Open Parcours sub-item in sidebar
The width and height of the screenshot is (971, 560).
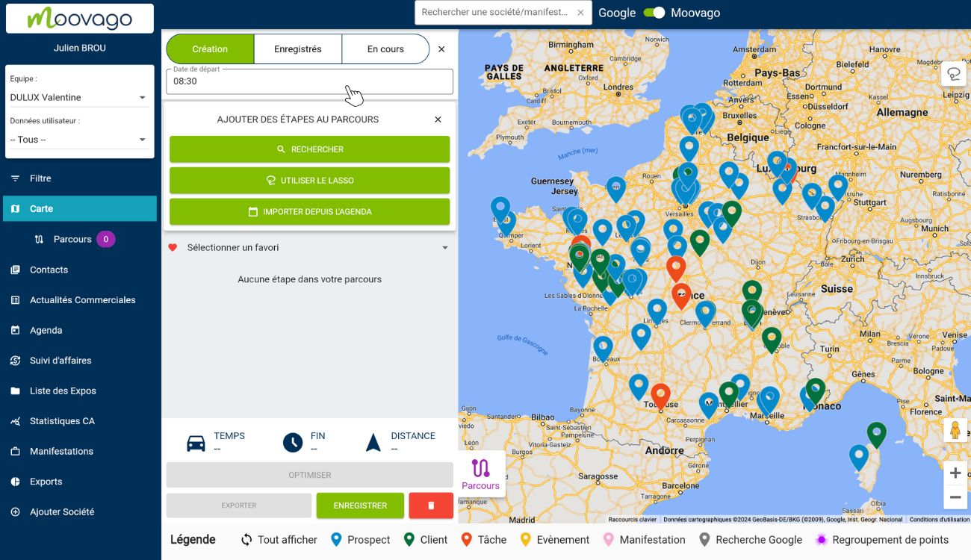[x=72, y=240]
